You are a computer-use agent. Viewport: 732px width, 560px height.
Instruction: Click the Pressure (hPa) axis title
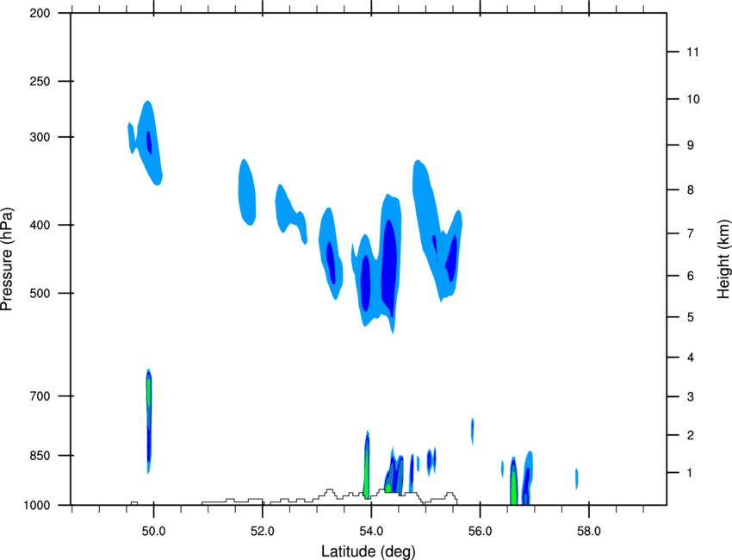pyautogui.click(x=7, y=259)
